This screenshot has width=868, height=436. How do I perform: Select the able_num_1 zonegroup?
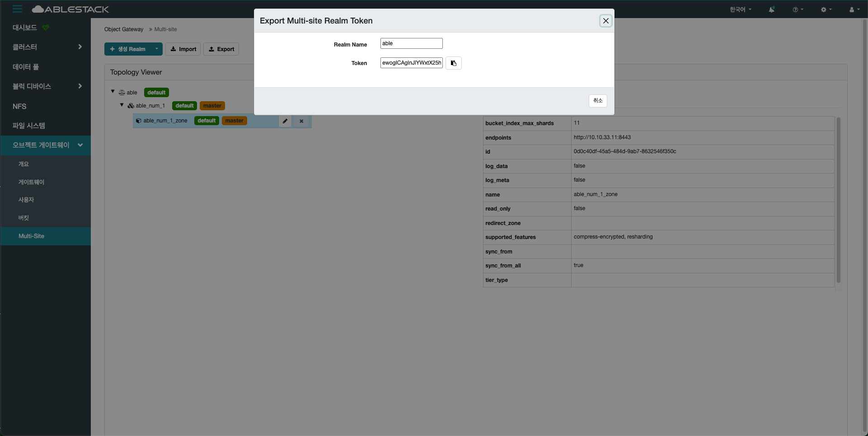pos(150,106)
